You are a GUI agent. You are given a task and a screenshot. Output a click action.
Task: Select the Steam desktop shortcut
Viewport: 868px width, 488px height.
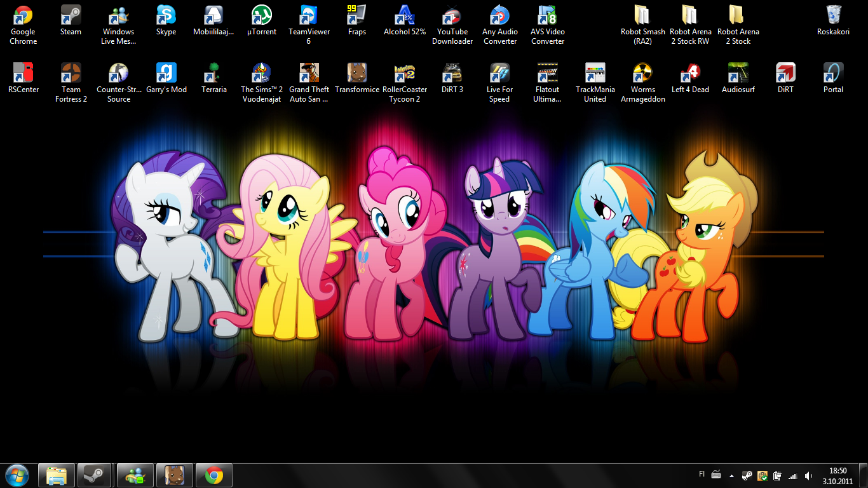tap(71, 20)
